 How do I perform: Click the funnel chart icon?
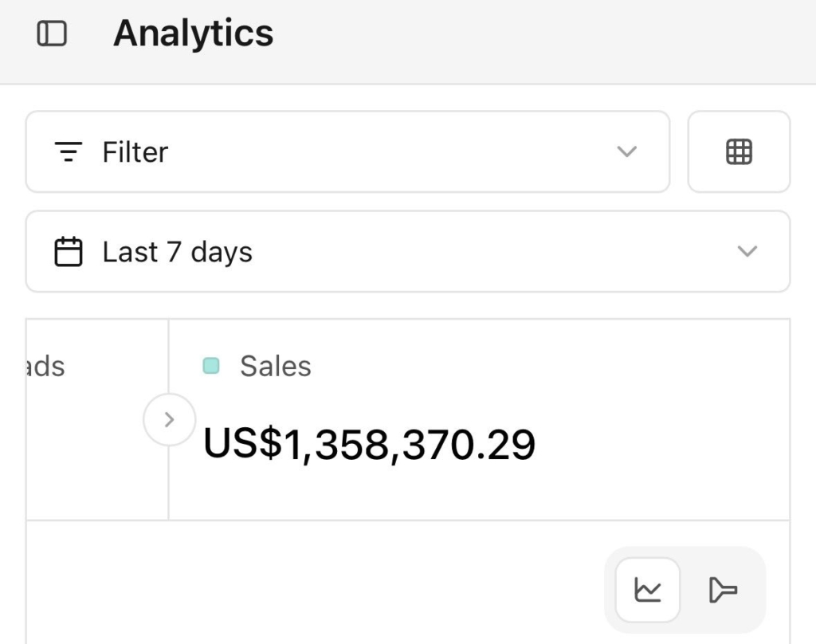tap(723, 591)
